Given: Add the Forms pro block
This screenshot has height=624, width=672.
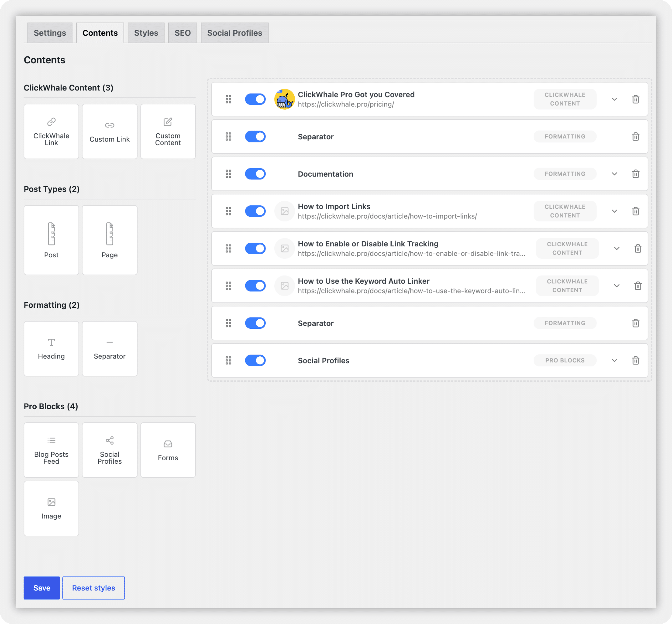Looking at the screenshot, I should (x=168, y=450).
